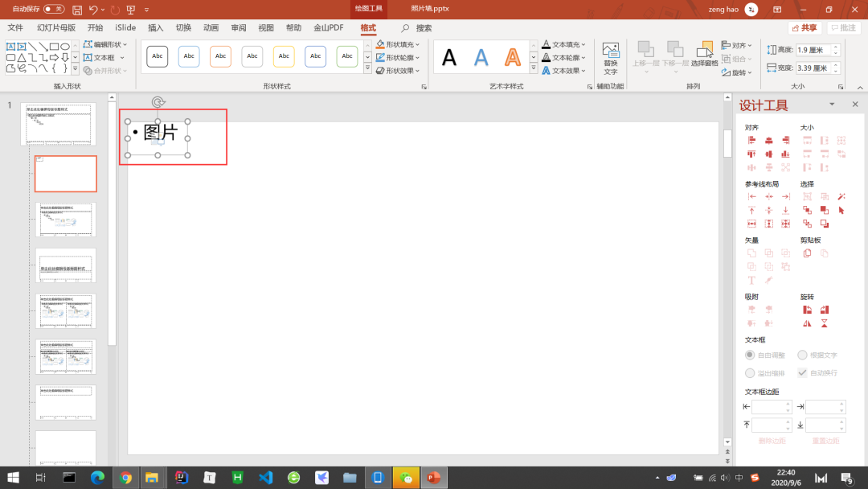868x489 pixels.
Task: Select the oval shape in shape gallery
Action: click(x=65, y=47)
